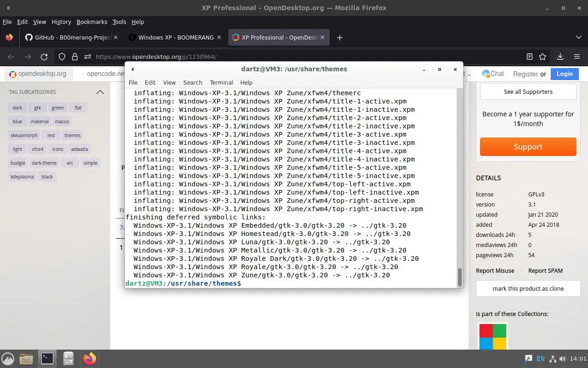Click the Firefox address bar URL
Image resolution: width=588 pixels, height=368 pixels.
point(156,57)
